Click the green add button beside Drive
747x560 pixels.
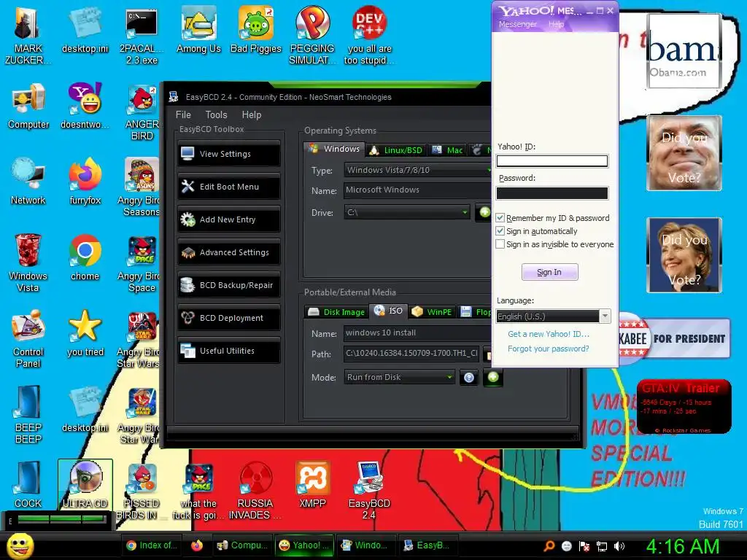click(484, 212)
